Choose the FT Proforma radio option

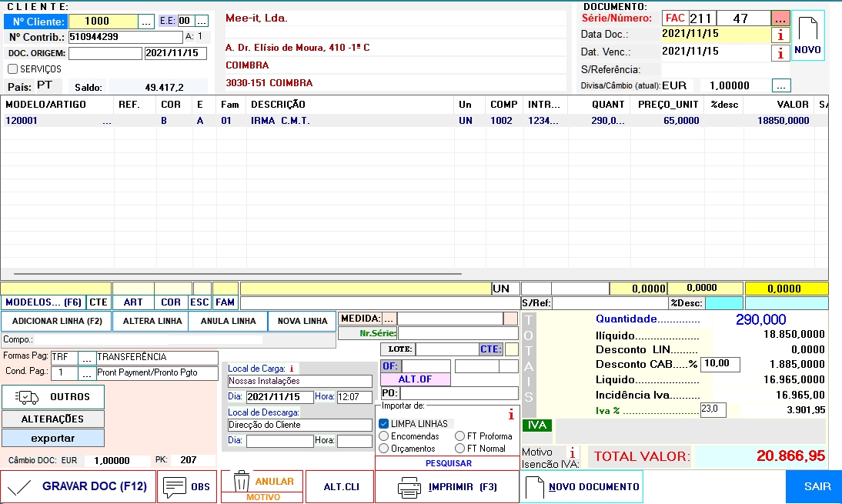460,436
